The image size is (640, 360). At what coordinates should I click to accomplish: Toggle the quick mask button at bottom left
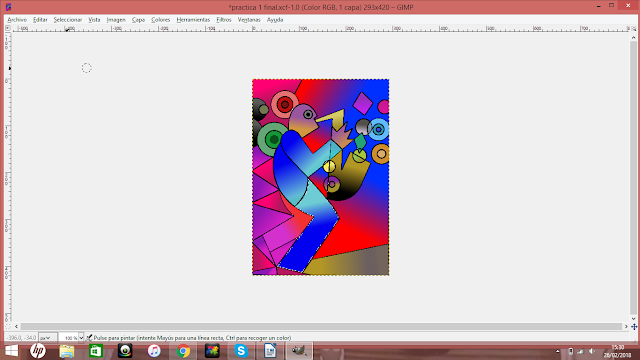(8, 327)
